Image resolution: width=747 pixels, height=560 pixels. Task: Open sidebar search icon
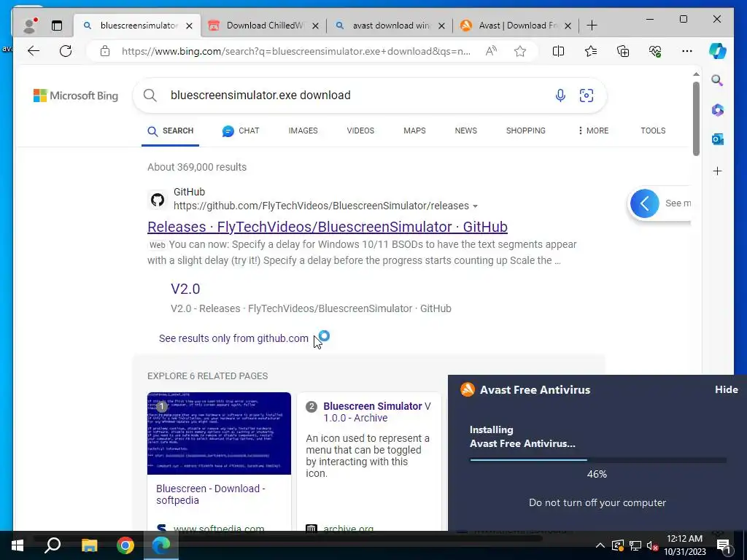[717, 80]
